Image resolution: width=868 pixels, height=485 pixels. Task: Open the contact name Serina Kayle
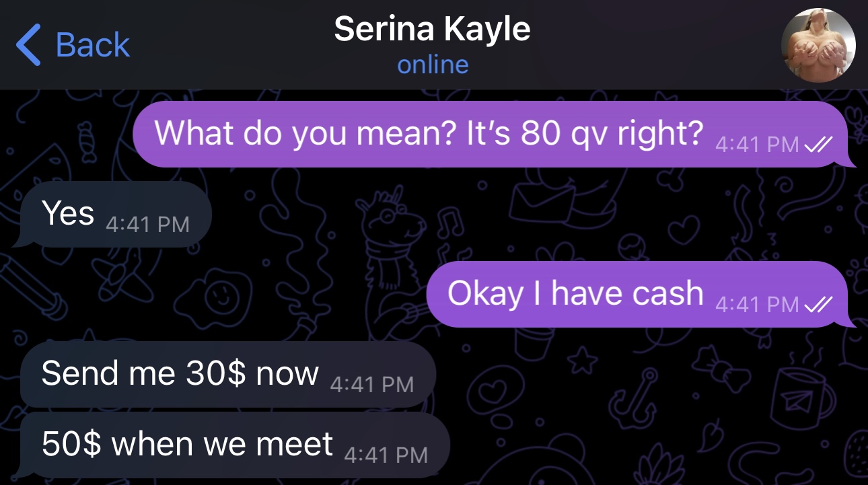[x=433, y=29]
